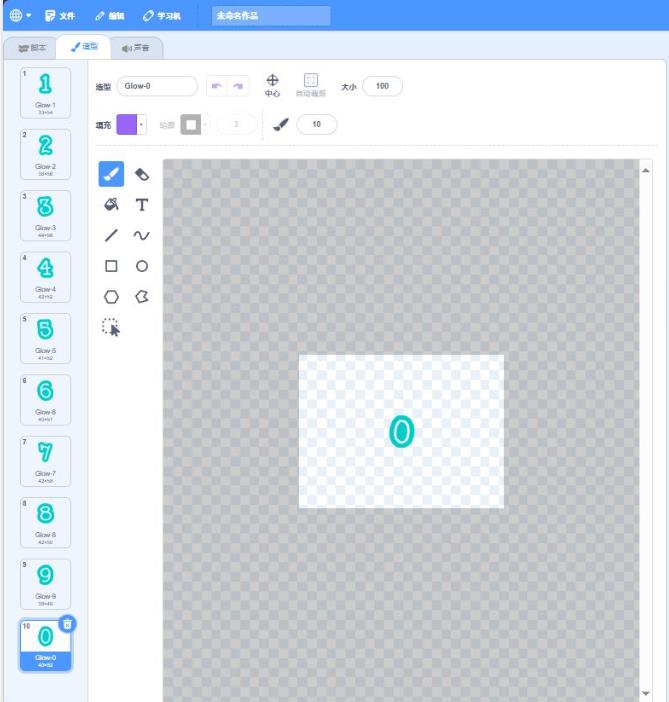Select costume thumbnail Glow-8
Viewport: 669px width, 702px height.
[45, 522]
